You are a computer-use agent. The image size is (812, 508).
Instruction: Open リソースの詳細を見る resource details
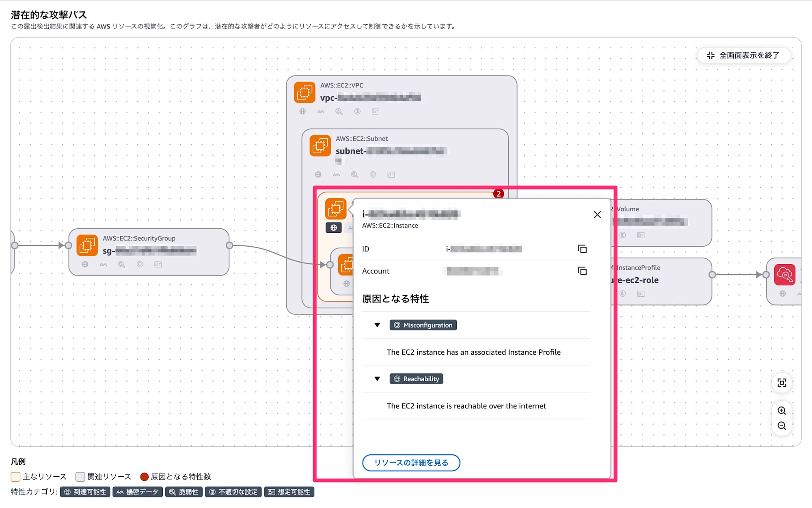[x=411, y=462]
